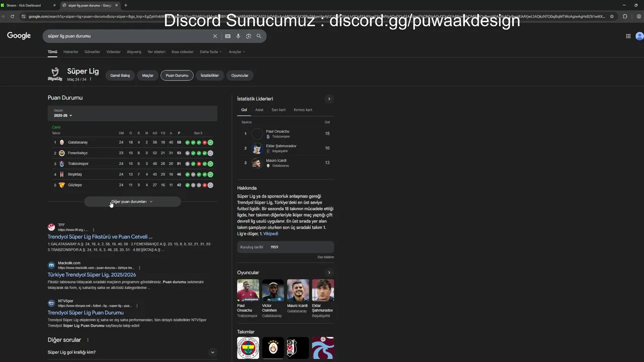The height and width of the screenshot is (362, 644).
Task: Search by image with the Lens icon
Action: [x=249, y=36]
